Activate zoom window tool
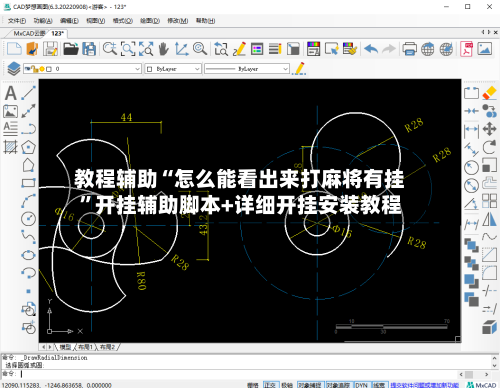 click(128, 49)
